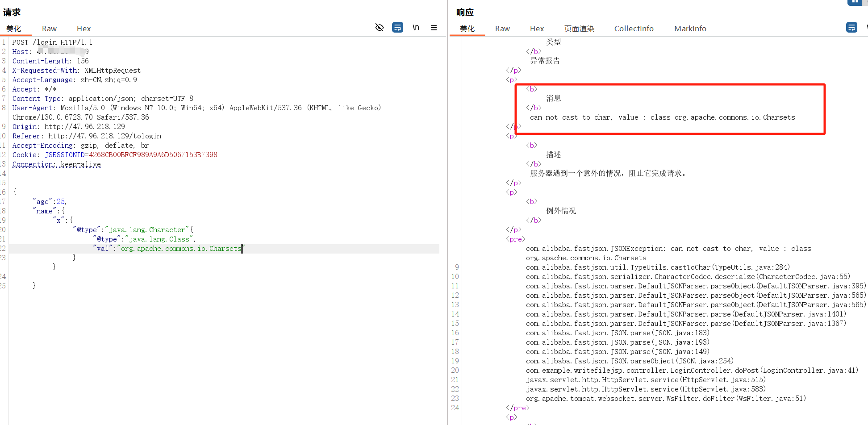Open the response Hex tab
Screen dimensions: 868x425
pyautogui.click(x=537, y=29)
